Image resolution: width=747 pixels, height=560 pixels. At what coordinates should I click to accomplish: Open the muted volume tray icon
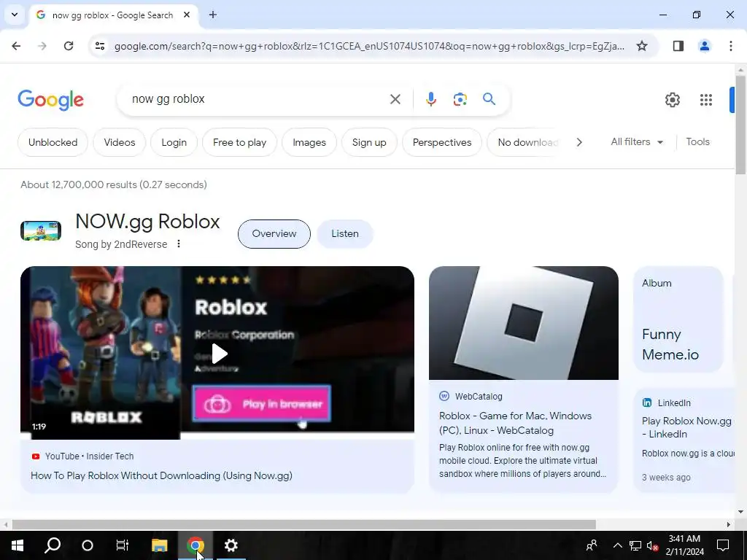[652, 545]
